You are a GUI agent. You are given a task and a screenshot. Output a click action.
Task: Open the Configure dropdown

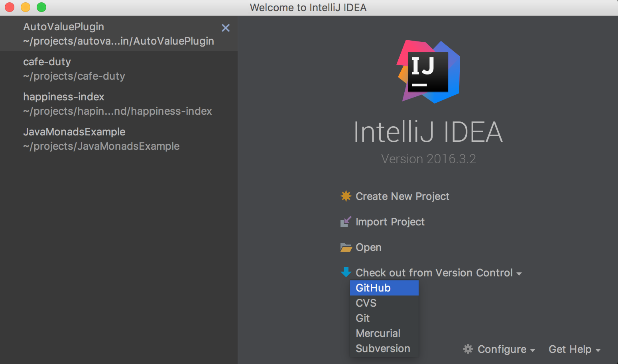click(x=502, y=349)
